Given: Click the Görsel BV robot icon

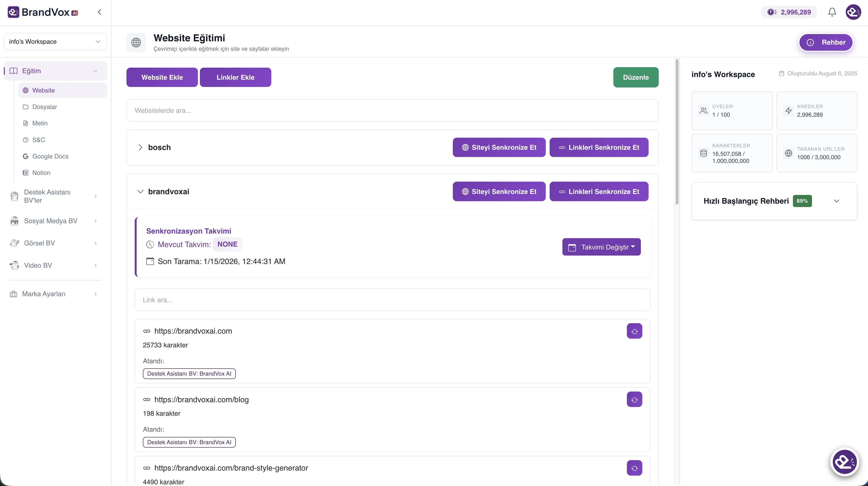Looking at the screenshot, I should click(14, 243).
